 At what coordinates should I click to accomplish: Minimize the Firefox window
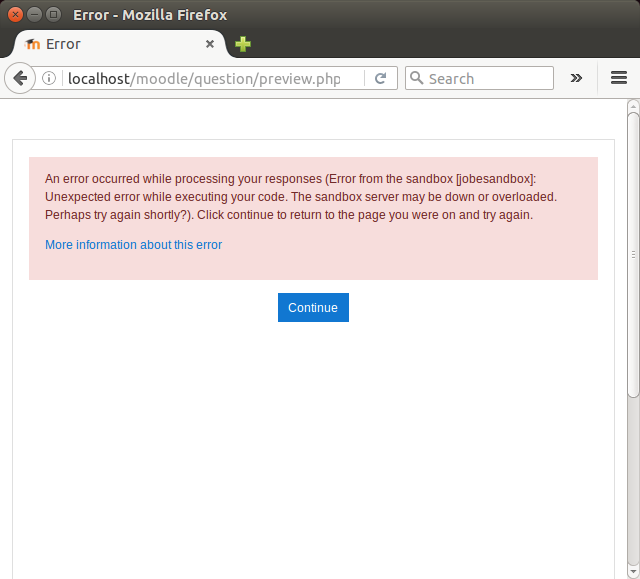[x=34, y=15]
